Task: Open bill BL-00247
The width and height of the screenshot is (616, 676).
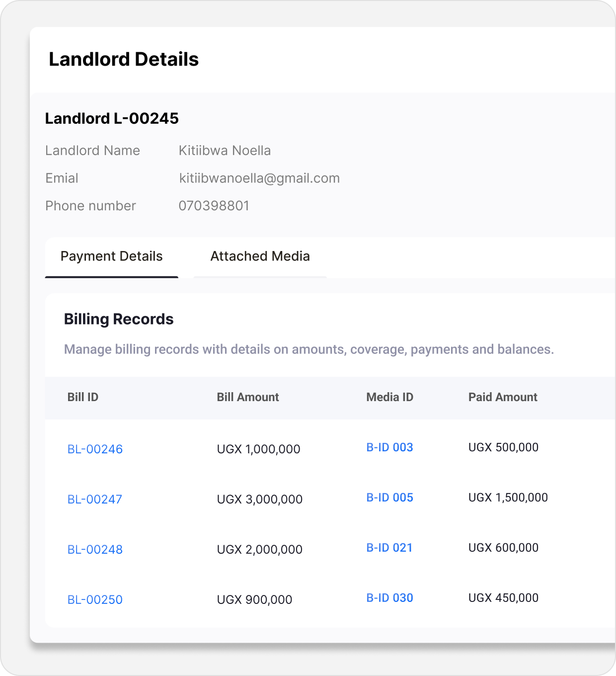Action: [95, 500]
